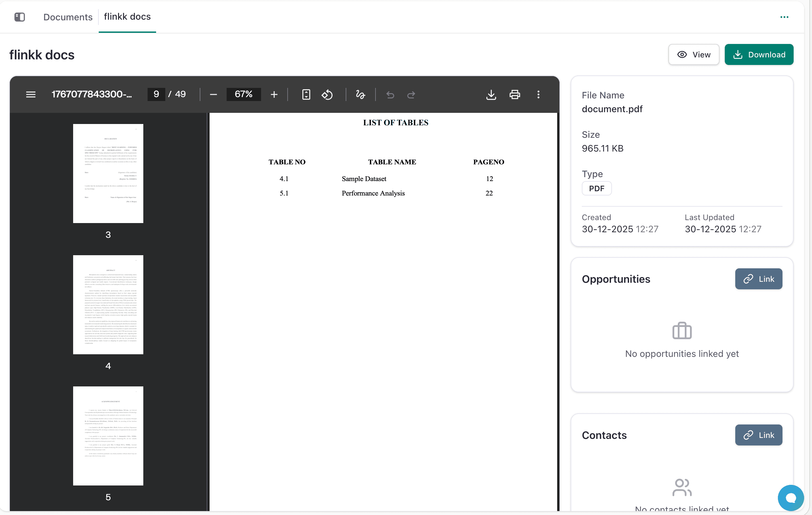Viewport: 812px width, 515px height.
Task: Print the PDF document
Action: 515,94
